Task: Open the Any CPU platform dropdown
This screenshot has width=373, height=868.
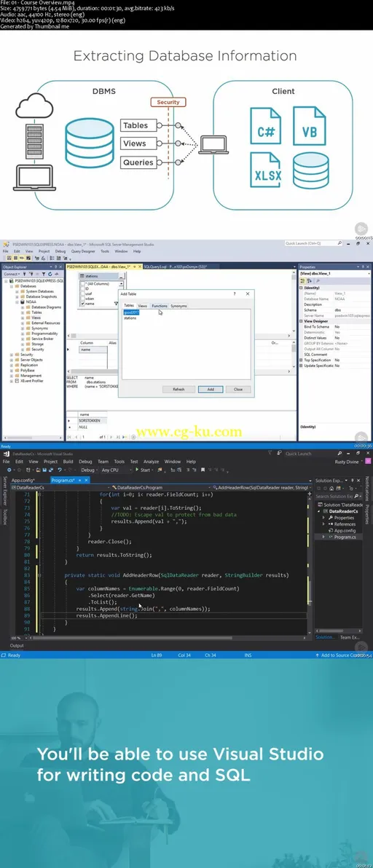Action: coord(117,470)
